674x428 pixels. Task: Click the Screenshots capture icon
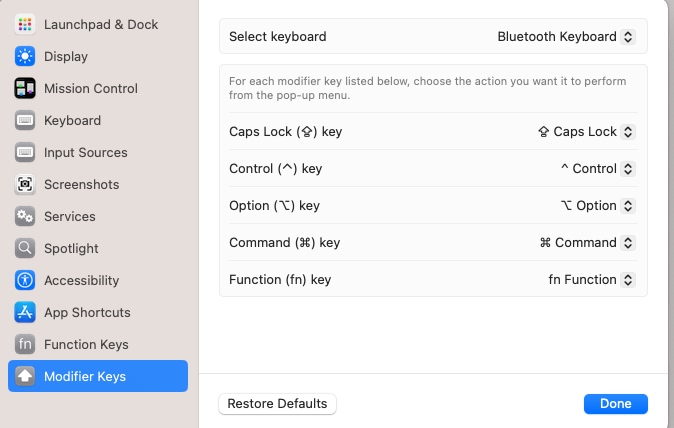pos(25,184)
